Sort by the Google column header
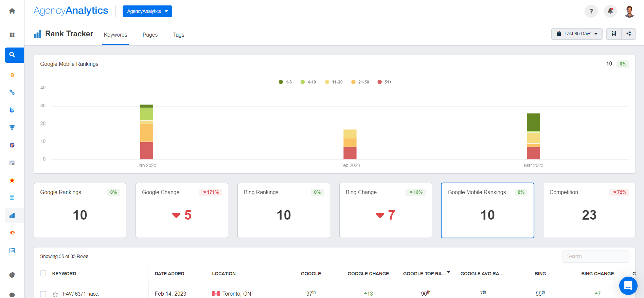The width and height of the screenshot is (644, 298). [x=311, y=274]
